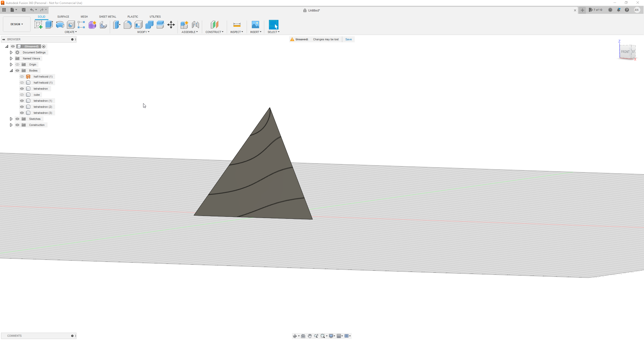Toggle visibility of tetrahedron body
The width and height of the screenshot is (644, 340).
22,88
